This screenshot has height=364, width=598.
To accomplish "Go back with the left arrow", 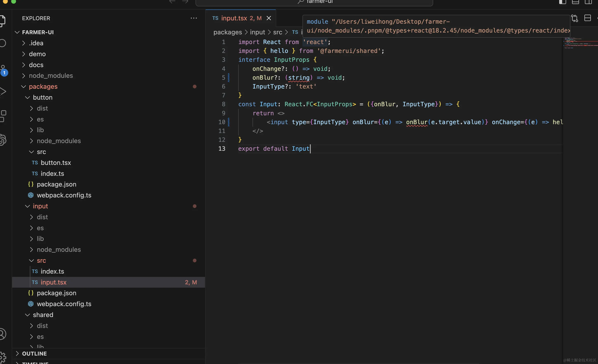I will (172, 2).
